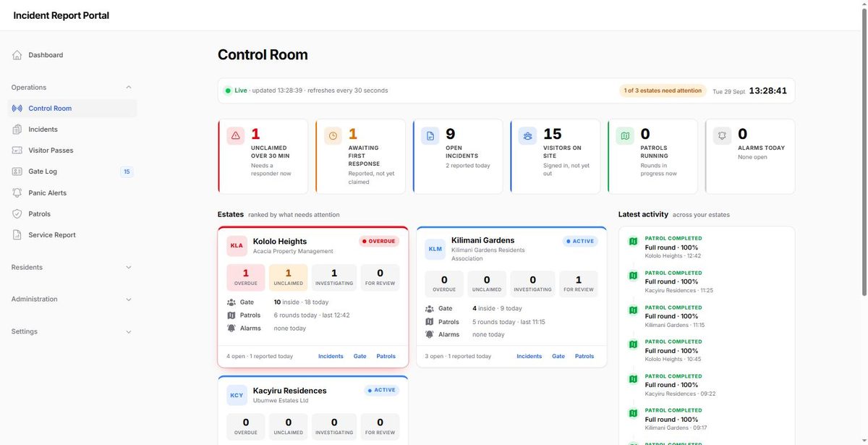Click 'Kilimani Gardens · 11:15' activity entry

tap(675, 325)
